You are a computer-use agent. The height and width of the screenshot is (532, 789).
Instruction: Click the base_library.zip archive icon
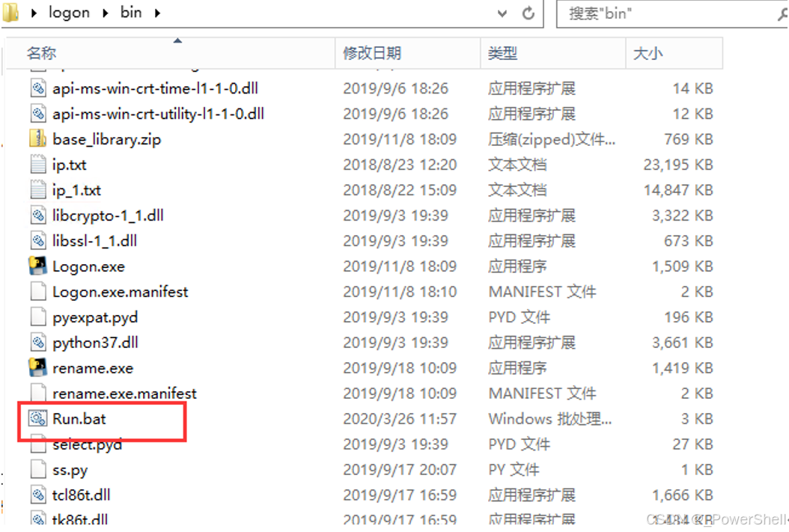tap(37, 138)
